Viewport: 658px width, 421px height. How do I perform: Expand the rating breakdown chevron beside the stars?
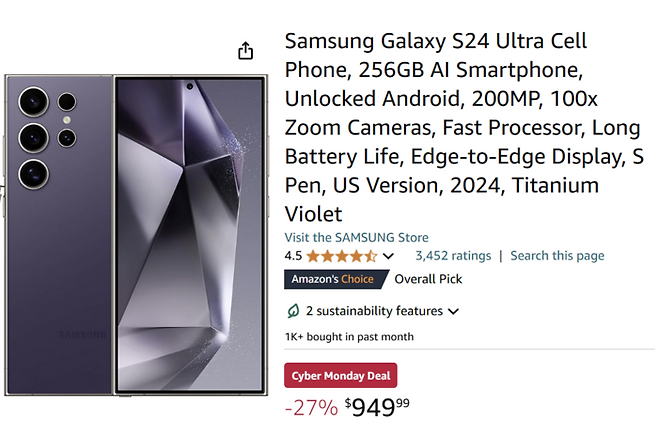click(x=388, y=256)
